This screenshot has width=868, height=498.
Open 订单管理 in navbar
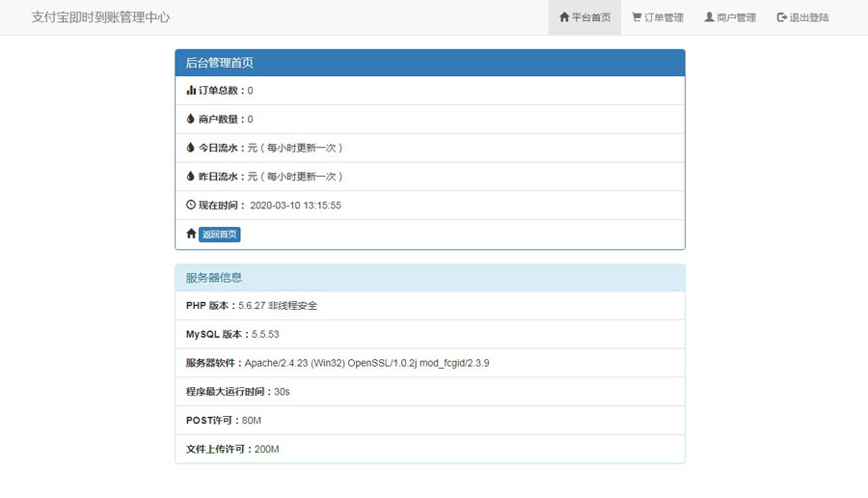coord(657,17)
